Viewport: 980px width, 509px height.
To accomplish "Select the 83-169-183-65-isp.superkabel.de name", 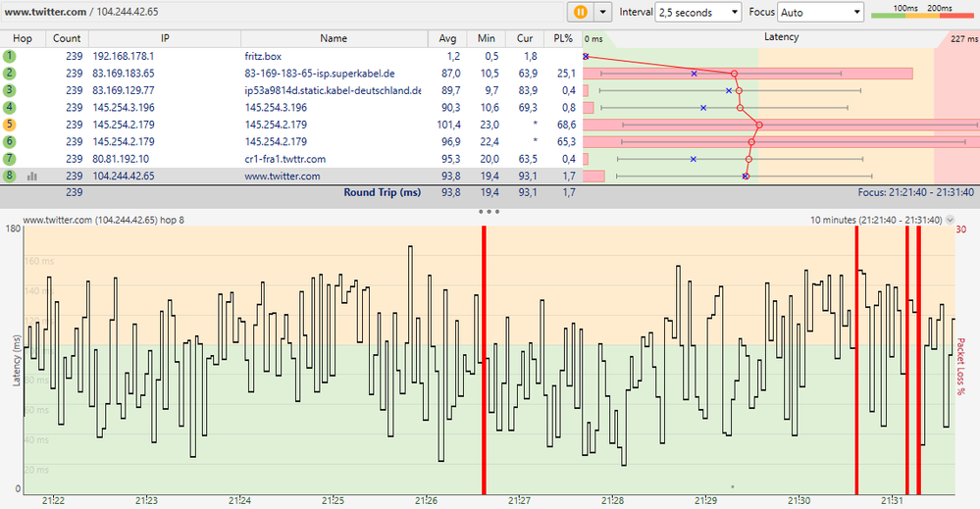I will (x=320, y=74).
